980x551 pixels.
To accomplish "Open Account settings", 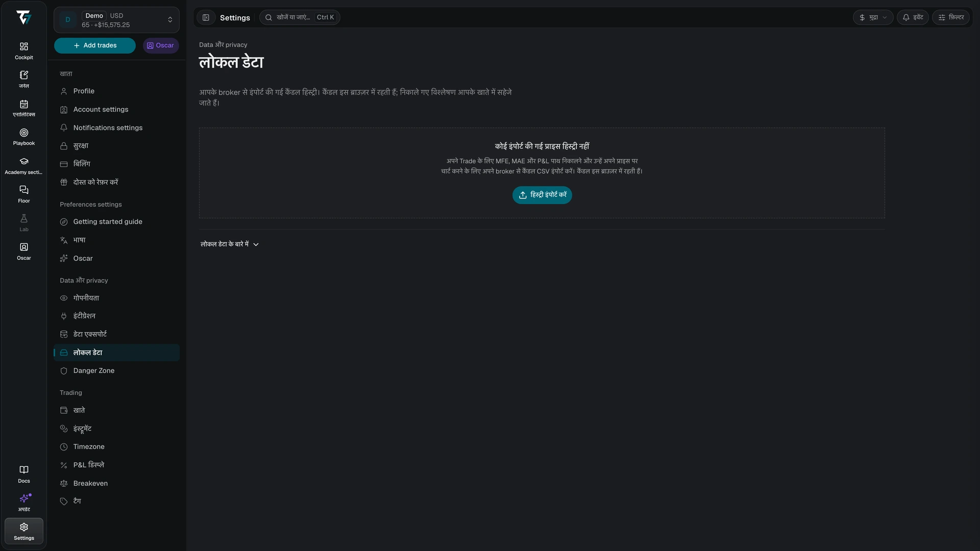I will 116,110.
